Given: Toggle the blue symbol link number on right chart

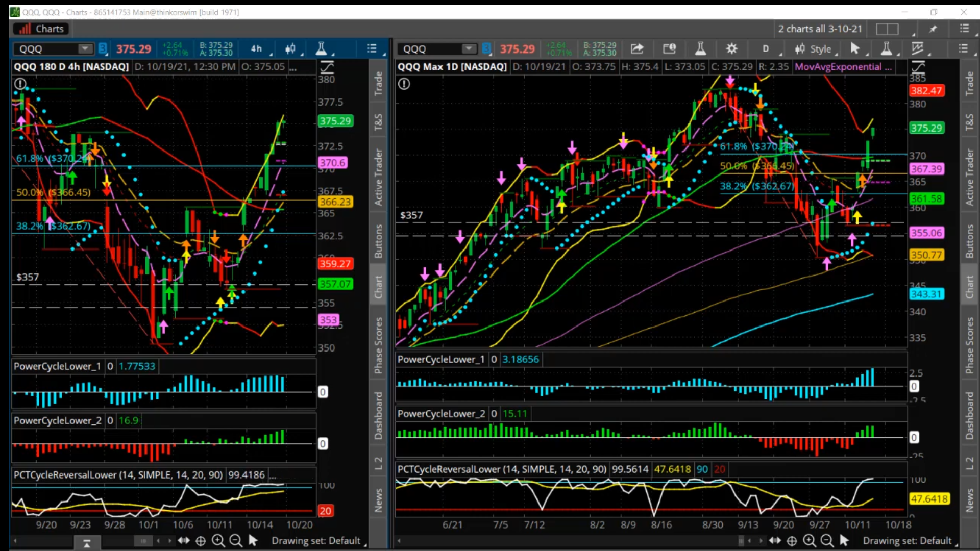Looking at the screenshot, I should [486, 49].
